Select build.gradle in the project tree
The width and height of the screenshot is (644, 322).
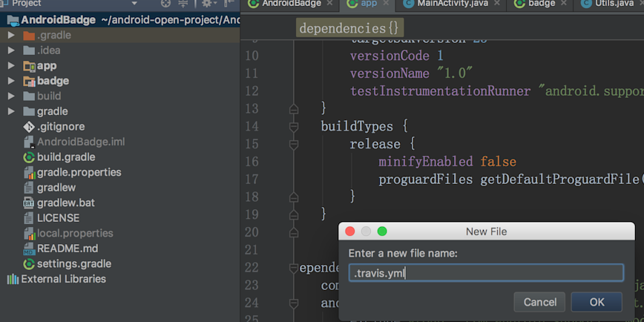pos(66,157)
